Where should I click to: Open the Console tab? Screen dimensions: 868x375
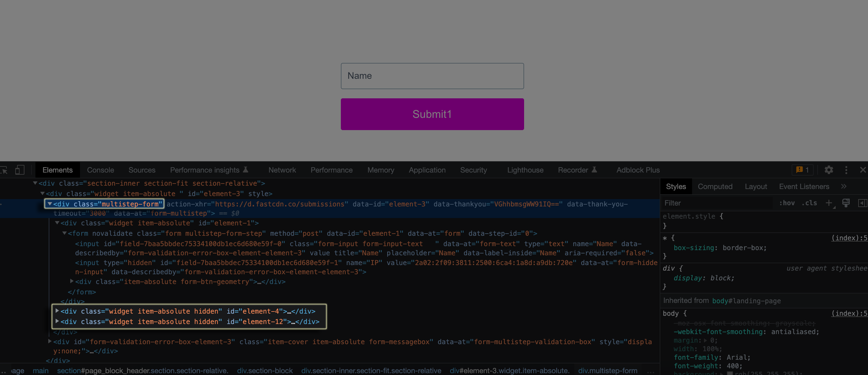(100, 170)
